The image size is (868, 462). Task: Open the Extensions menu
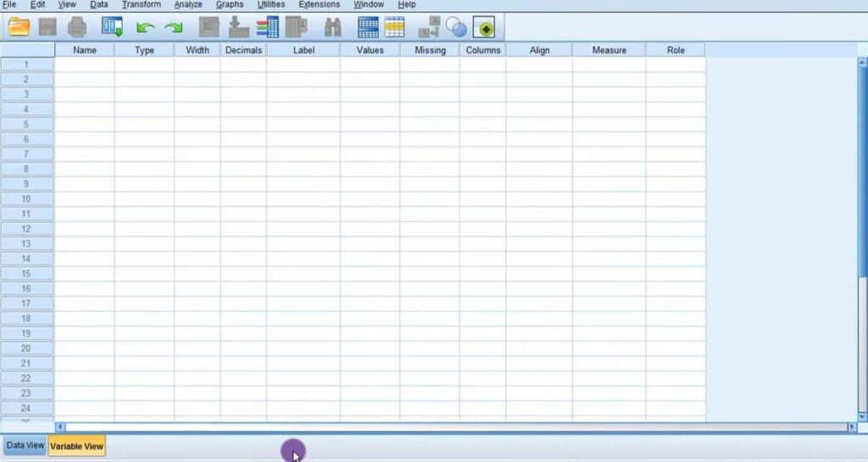pyautogui.click(x=320, y=4)
